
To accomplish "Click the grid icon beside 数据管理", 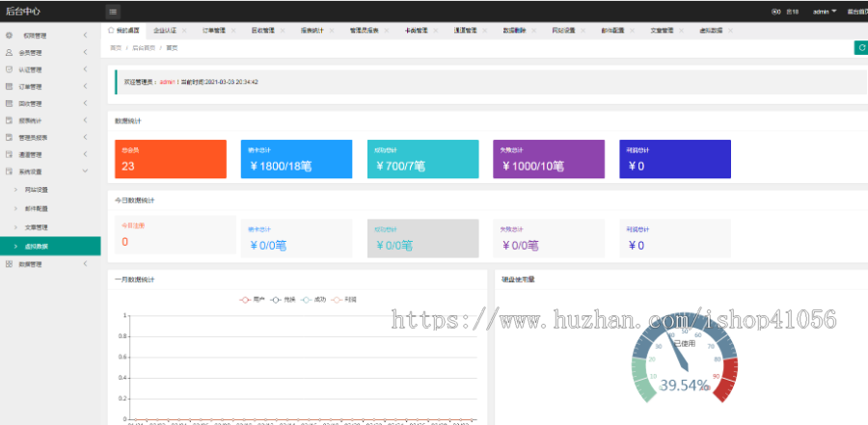I will [x=10, y=263].
